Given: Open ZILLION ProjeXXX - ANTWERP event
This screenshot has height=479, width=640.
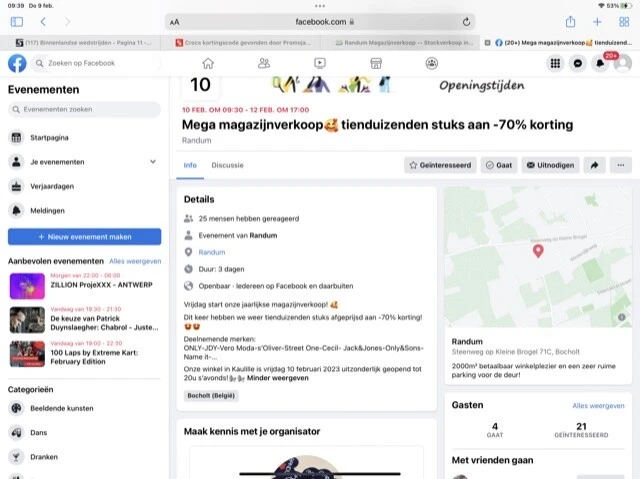Looking at the screenshot, I should pyautogui.click(x=84, y=286).
